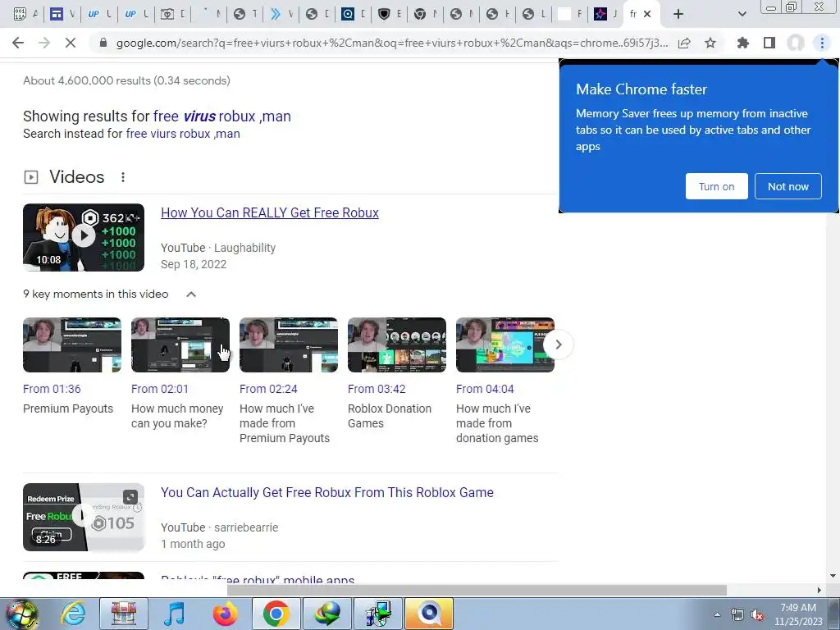This screenshot has height=630, width=840.
Task: Go back to the previous page
Action: [x=18, y=43]
